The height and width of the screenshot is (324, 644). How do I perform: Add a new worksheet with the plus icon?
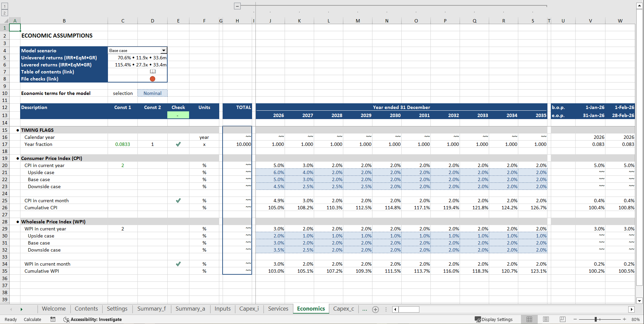tap(375, 309)
